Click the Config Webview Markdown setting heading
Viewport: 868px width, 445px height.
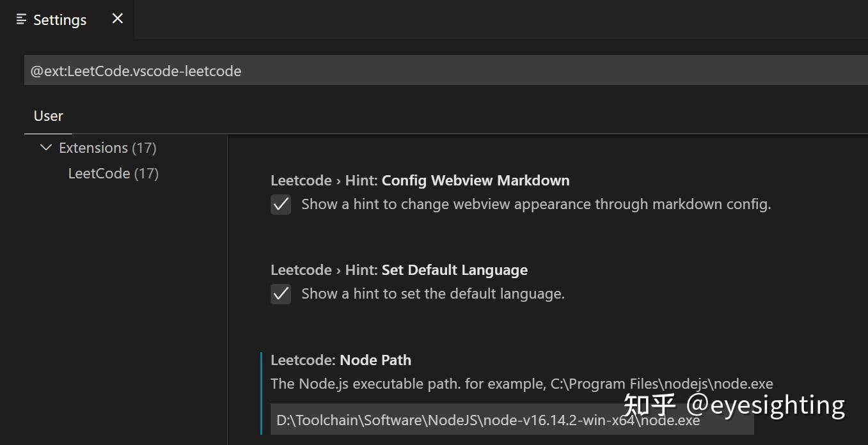click(475, 180)
